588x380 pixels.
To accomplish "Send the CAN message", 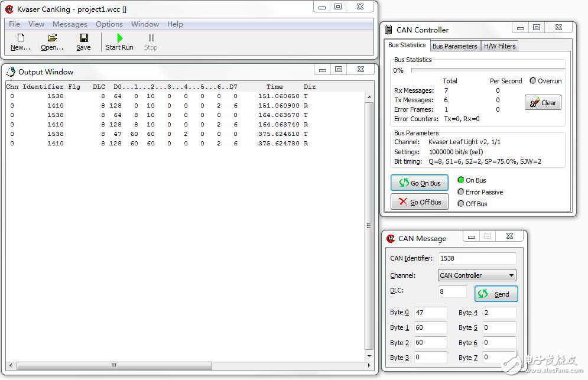I will [496, 294].
